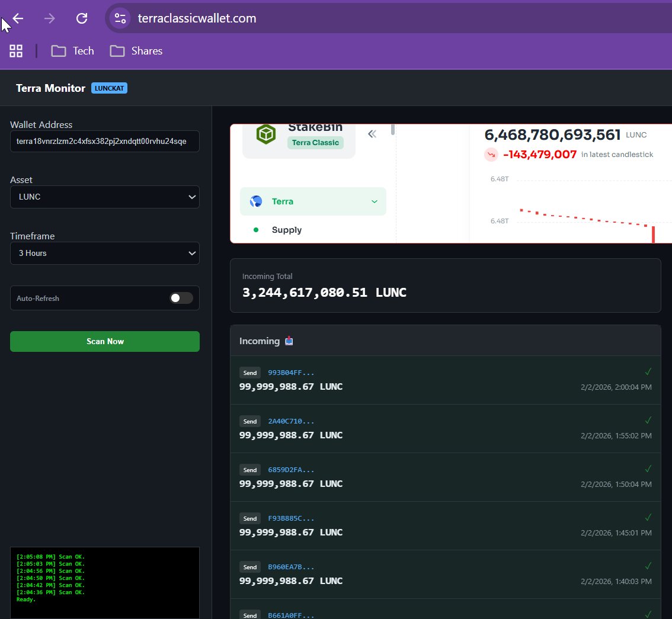Click the StakeBin sidebar scrollbar thumb
Screen dimensions: 672x619
(392, 129)
